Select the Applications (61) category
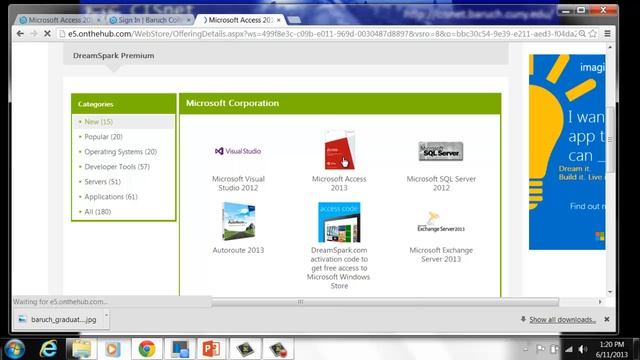Image resolution: width=640 pixels, height=360 pixels. coord(111,197)
